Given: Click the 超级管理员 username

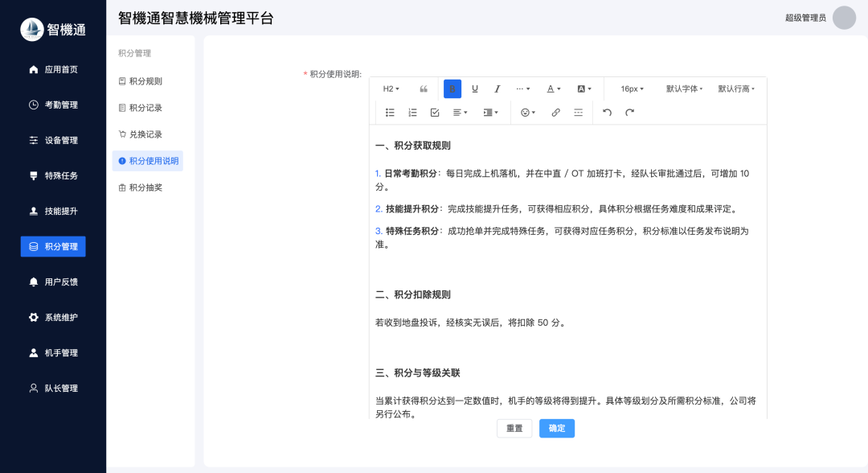Looking at the screenshot, I should [805, 18].
